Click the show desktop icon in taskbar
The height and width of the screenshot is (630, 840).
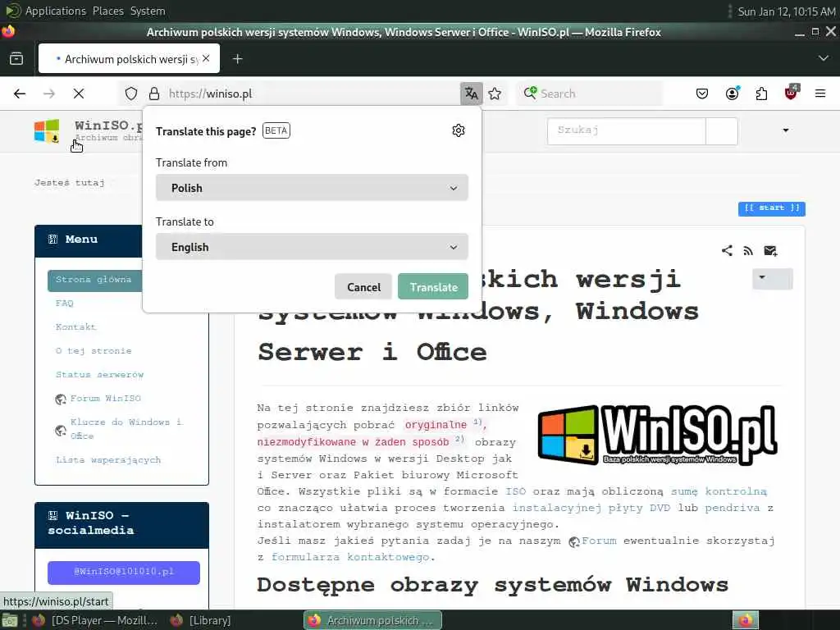click(10, 621)
